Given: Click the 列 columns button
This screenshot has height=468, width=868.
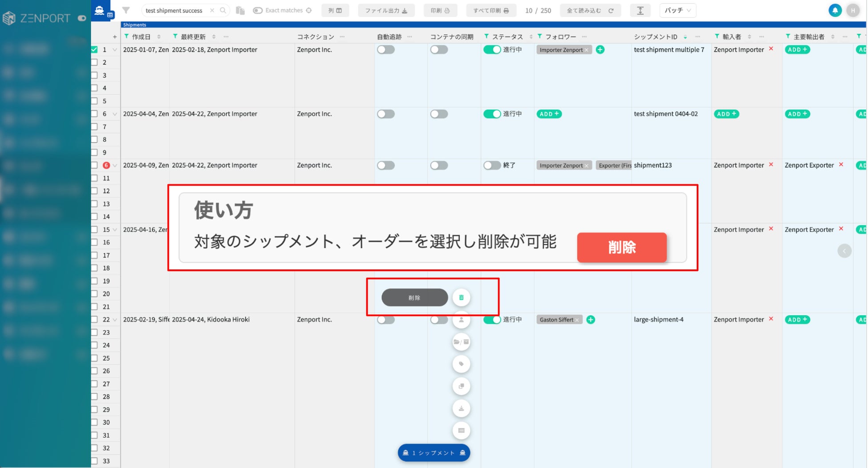Looking at the screenshot, I should [335, 10].
